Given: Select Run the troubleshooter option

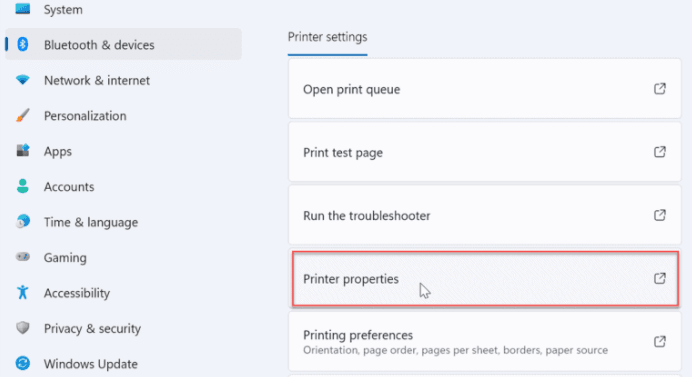Looking at the screenshot, I should pos(485,215).
